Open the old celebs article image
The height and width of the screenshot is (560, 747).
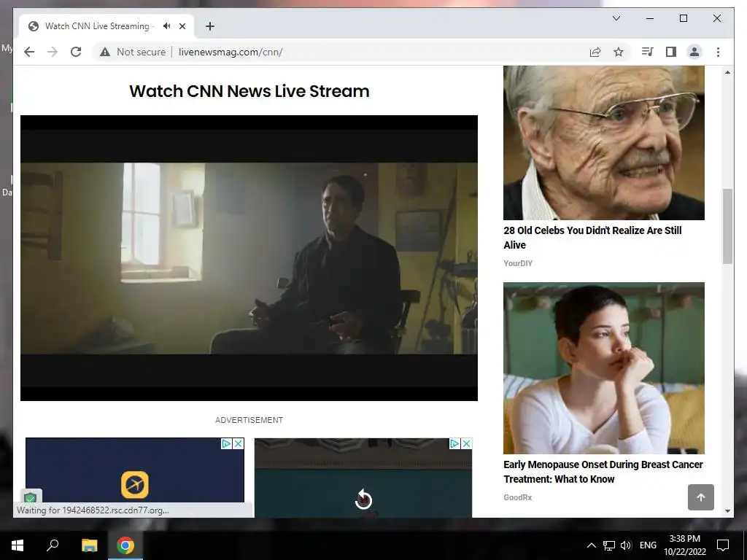click(603, 143)
